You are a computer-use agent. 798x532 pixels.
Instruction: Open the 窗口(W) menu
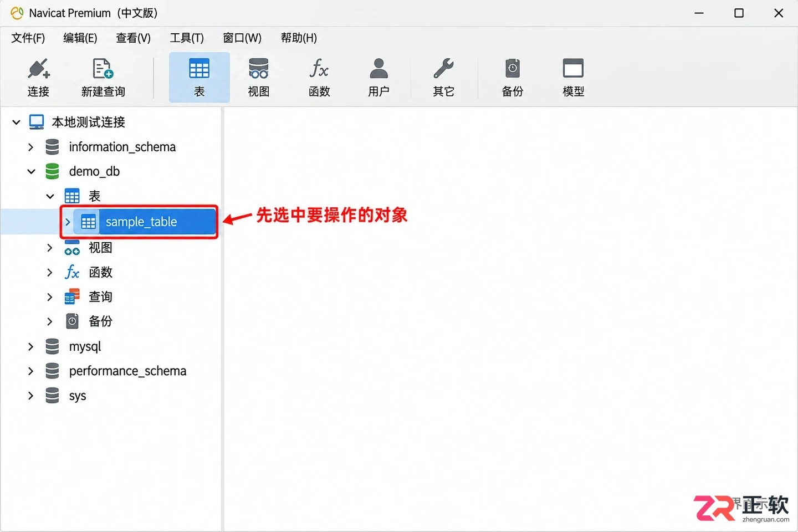coord(242,38)
